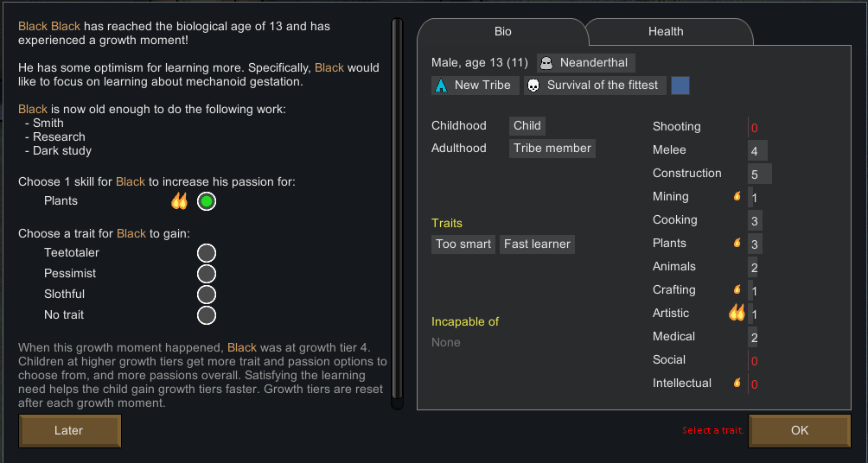
Task: Click the double flame next to Plants option
Action: point(179,200)
